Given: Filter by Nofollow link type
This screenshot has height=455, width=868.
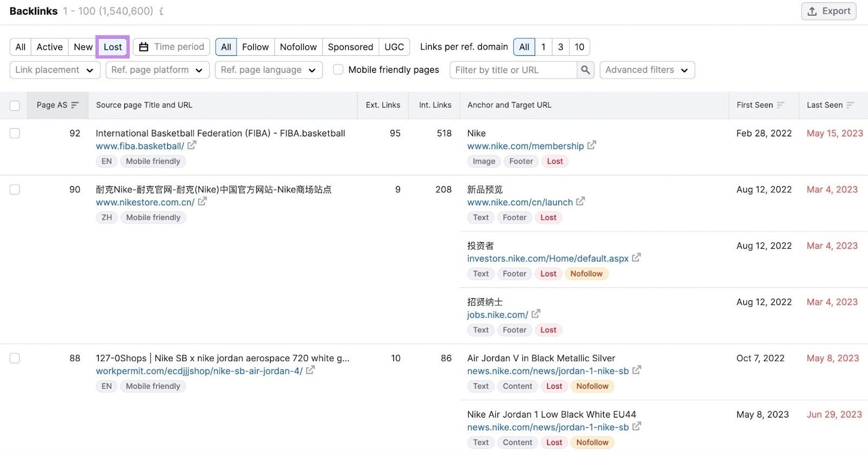Looking at the screenshot, I should (298, 47).
